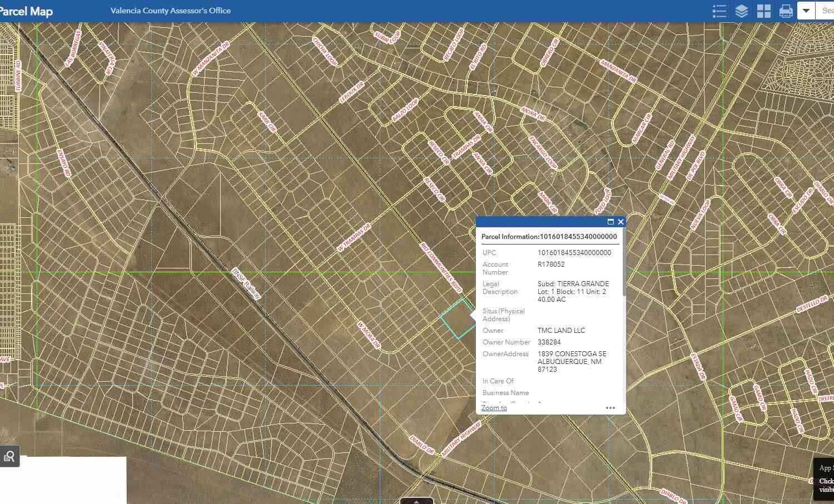The image size is (834, 504).
Task: Click the 'DESTELLO DR' road label
Action: click(x=812, y=305)
